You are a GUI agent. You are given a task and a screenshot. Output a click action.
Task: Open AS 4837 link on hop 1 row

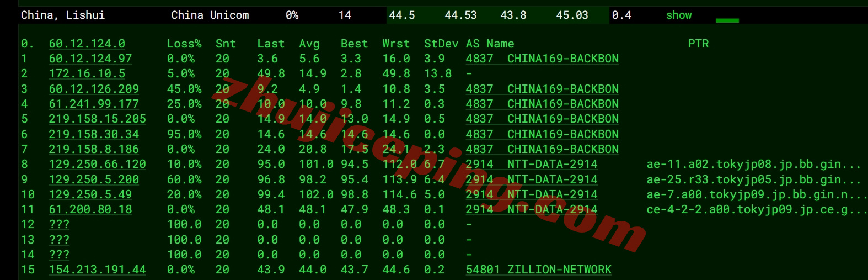(x=542, y=59)
